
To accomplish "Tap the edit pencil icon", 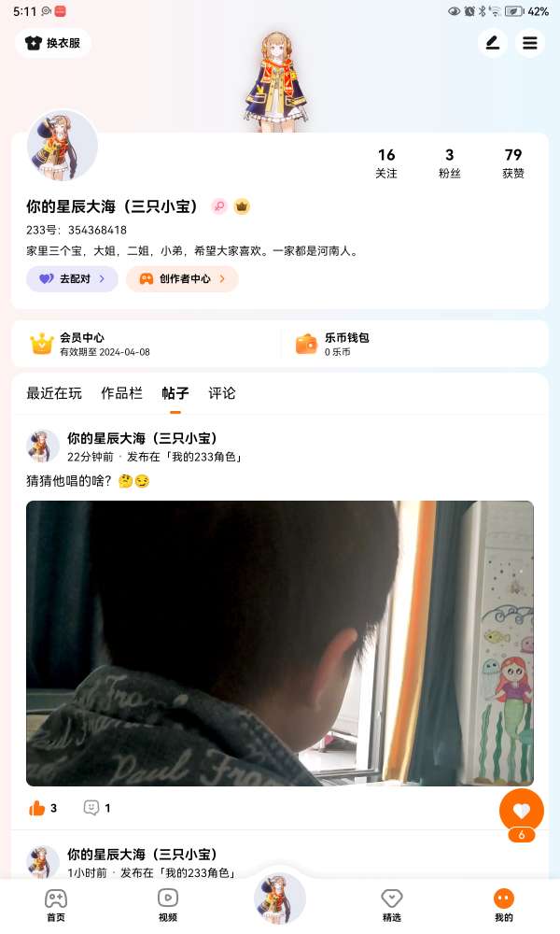I will [493, 43].
